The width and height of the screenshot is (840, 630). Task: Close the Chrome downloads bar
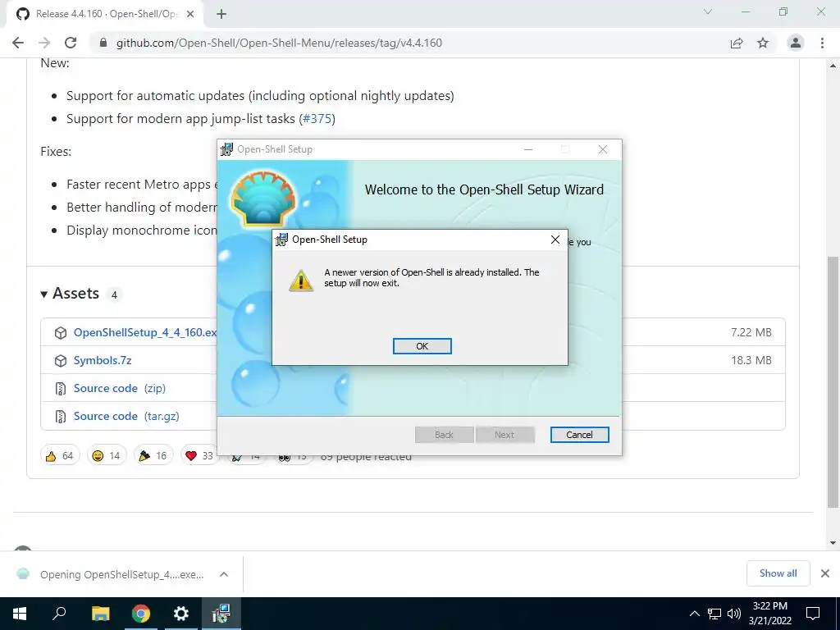coord(825,573)
